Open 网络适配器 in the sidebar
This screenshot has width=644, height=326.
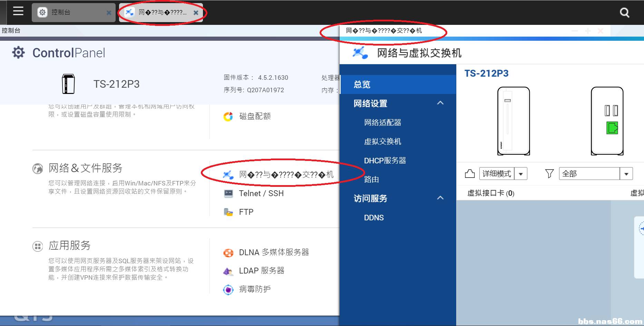coord(382,123)
